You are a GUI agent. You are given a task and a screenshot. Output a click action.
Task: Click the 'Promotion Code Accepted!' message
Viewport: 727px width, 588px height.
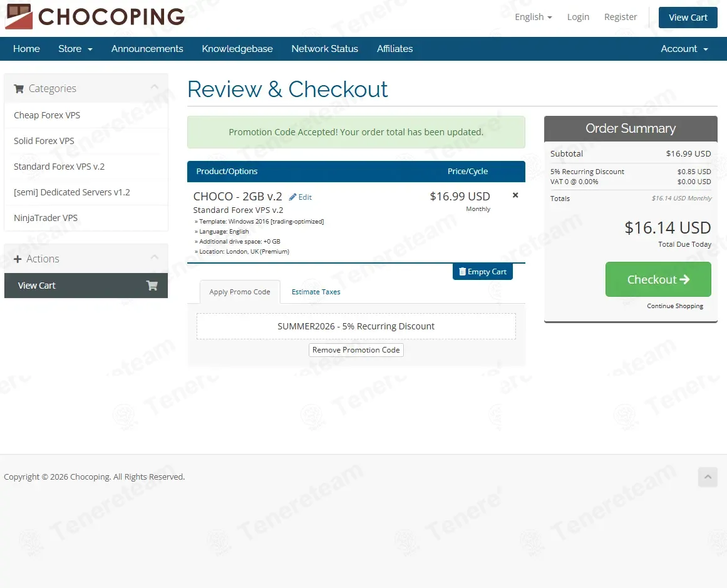356,132
